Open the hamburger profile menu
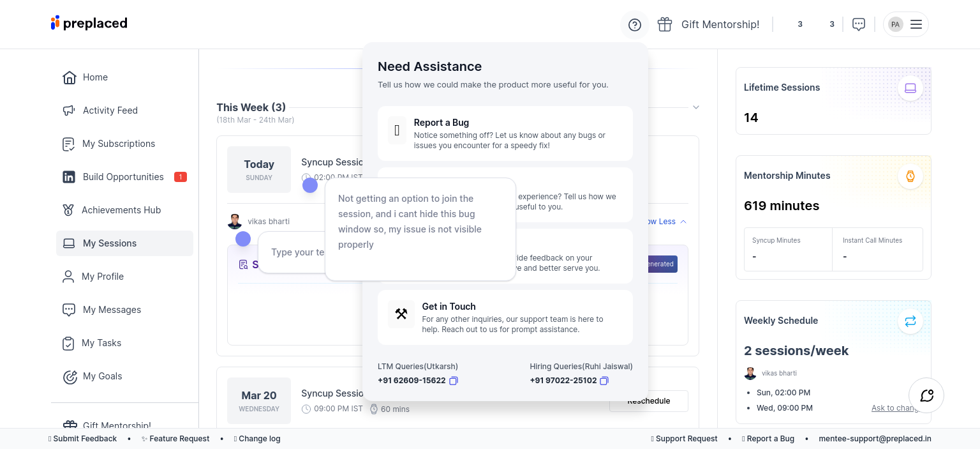980x449 pixels. click(x=916, y=24)
